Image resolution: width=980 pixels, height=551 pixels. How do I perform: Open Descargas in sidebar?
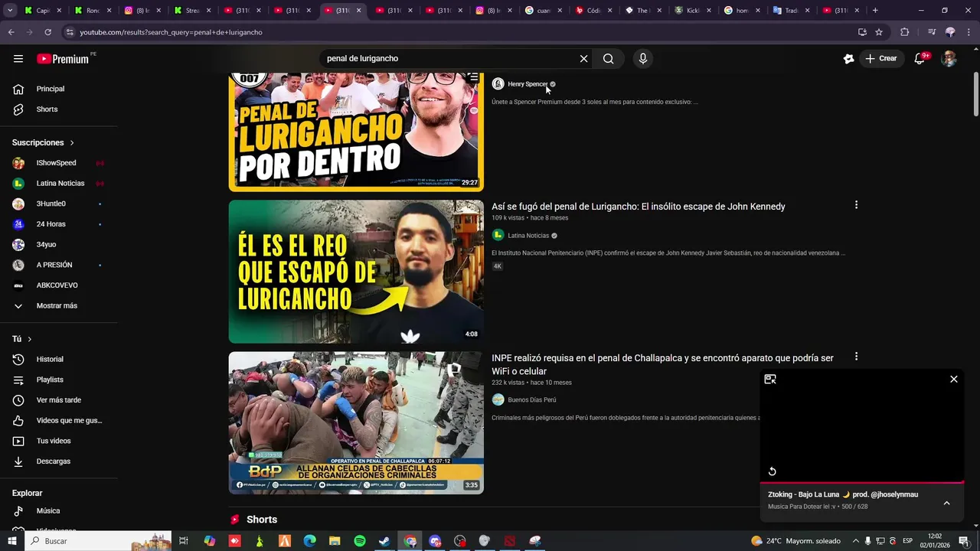[60, 461]
